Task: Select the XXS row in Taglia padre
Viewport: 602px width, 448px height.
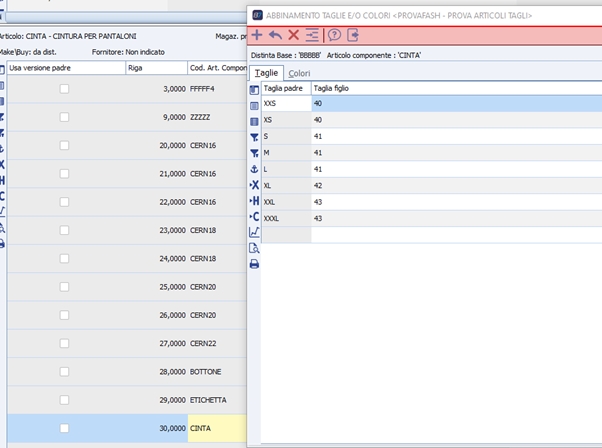Action: [x=285, y=103]
